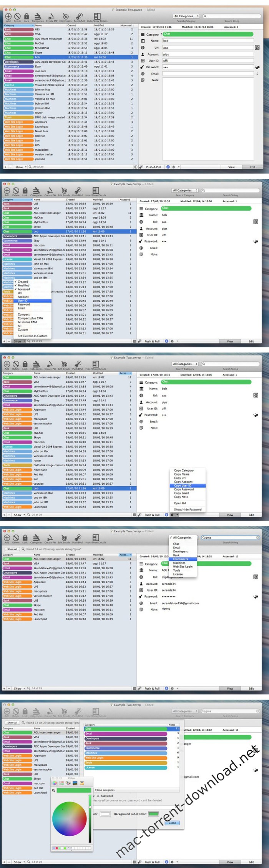Click Email stepper arrows in editable-fields window
The height and width of the screenshot is (868, 269).
pos(257,73)
